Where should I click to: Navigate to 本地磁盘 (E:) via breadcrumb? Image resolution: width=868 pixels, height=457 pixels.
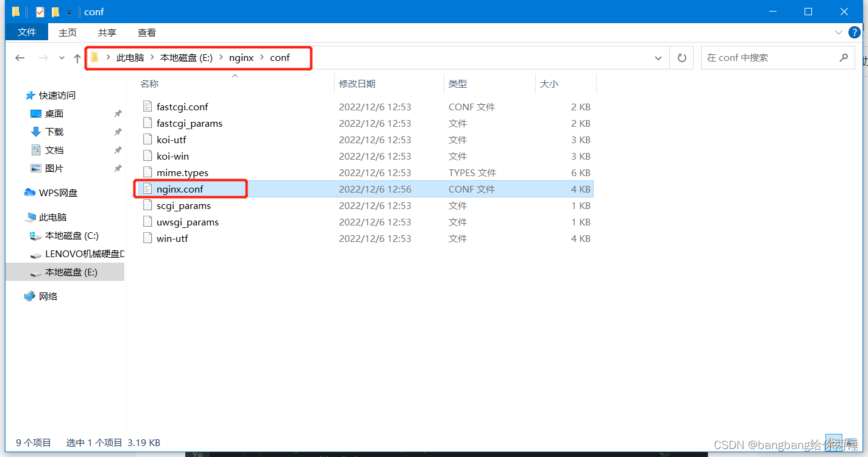(x=186, y=57)
